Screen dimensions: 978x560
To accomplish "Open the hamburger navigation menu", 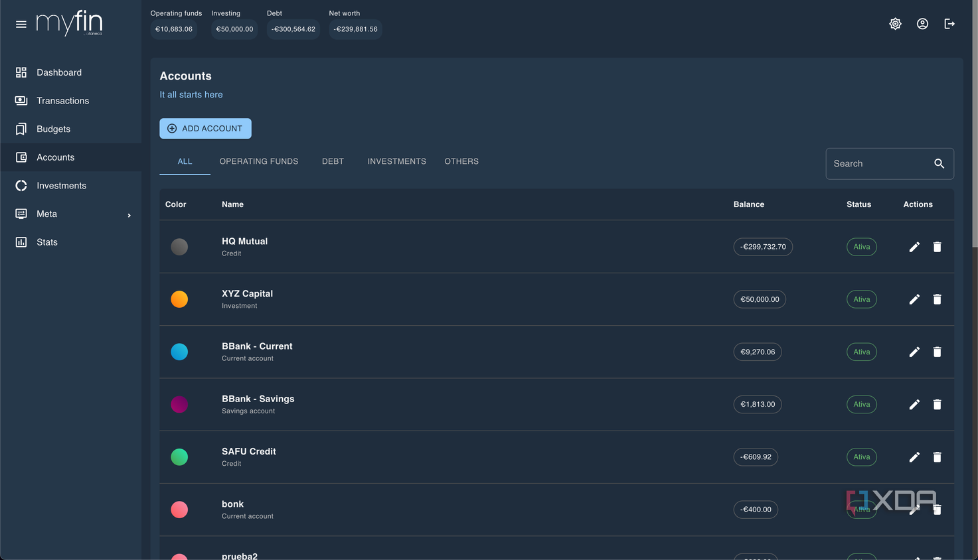I will point(21,25).
